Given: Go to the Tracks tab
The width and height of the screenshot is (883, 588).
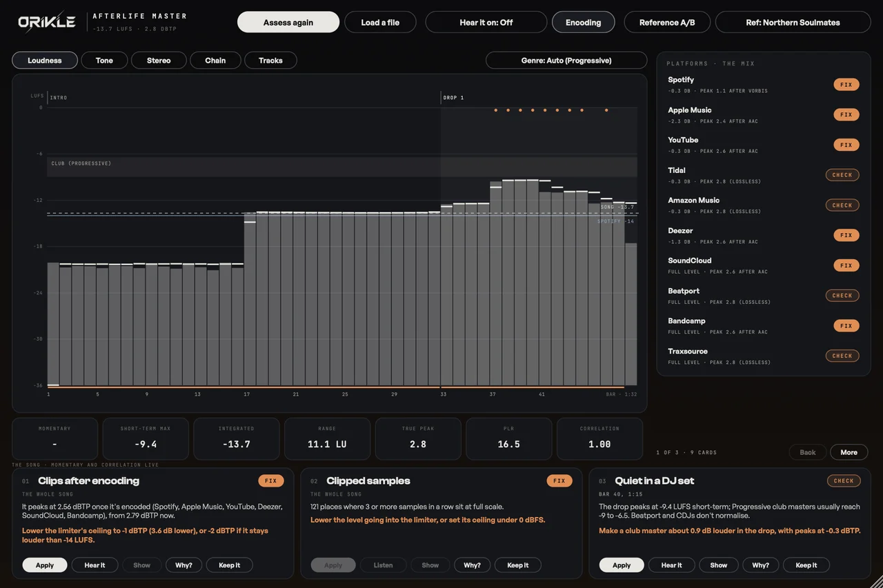Looking at the screenshot, I should point(270,61).
